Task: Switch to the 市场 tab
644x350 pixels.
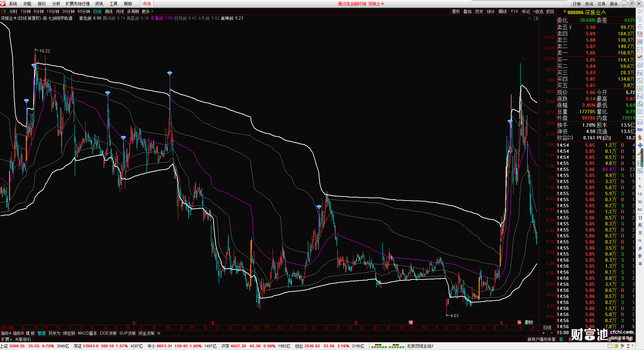Action: (147, 4)
